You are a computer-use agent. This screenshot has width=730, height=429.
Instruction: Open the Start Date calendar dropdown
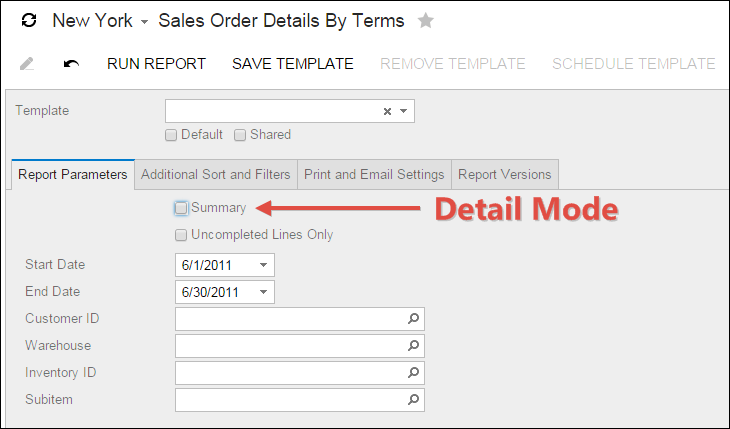click(263, 265)
